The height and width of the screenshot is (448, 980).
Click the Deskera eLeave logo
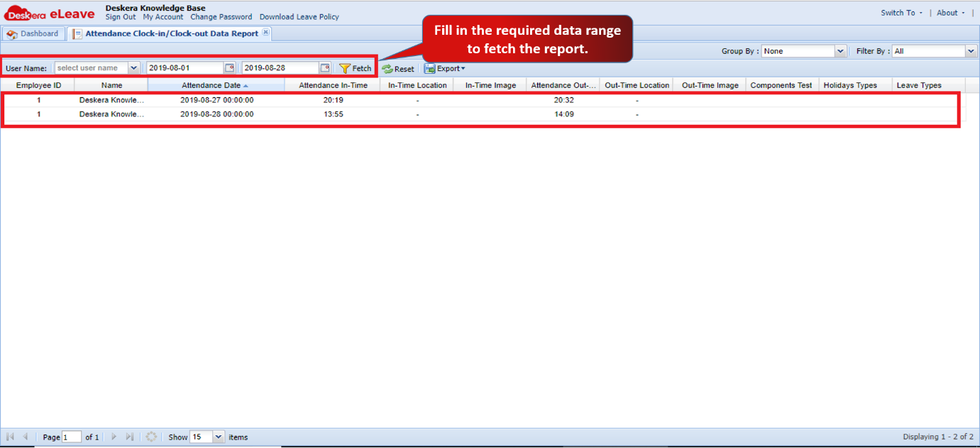(50, 13)
